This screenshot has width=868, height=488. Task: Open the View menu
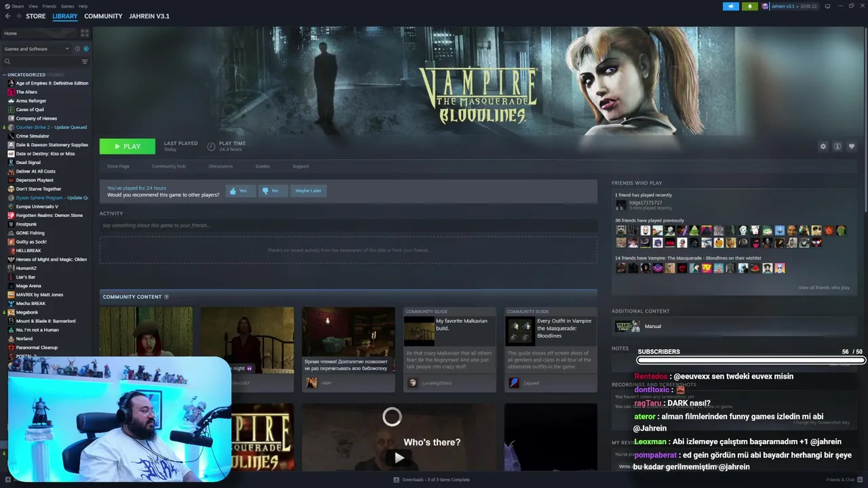[33, 6]
